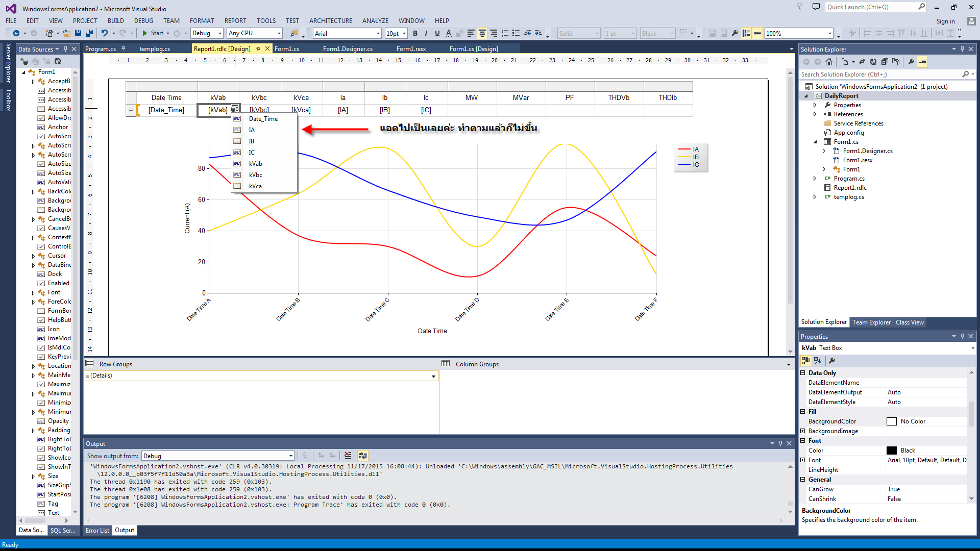The image size is (980, 551).
Task: Toggle the Enabled checkbox item
Action: (41, 283)
